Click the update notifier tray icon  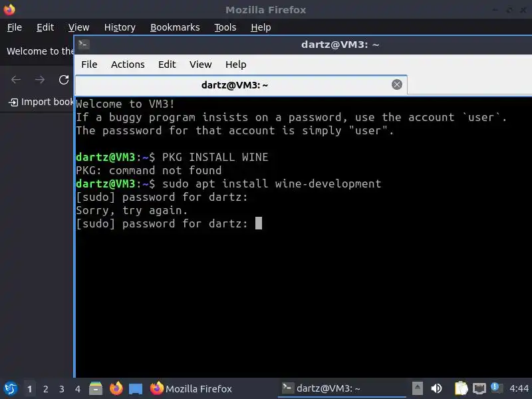(496, 388)
